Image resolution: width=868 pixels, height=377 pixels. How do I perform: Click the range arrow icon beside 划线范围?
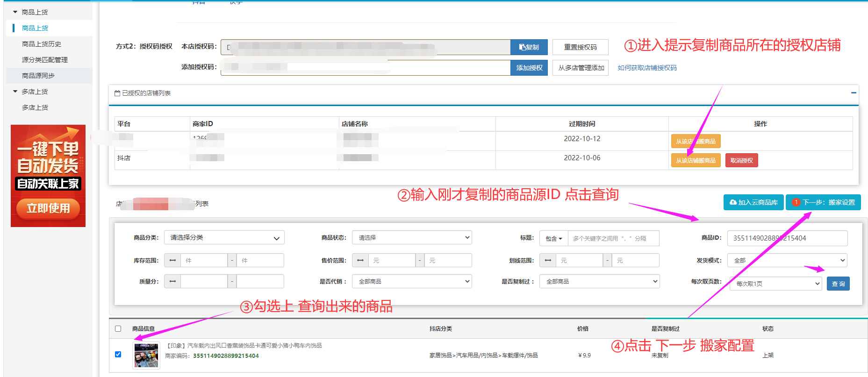(x=547, y=260)
